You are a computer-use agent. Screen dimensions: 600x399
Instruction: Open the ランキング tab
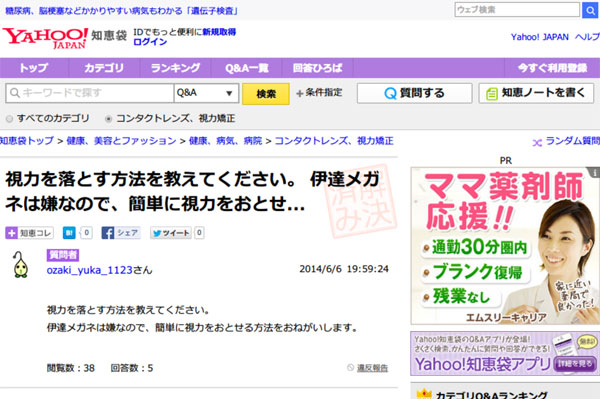tap(175, 68)
